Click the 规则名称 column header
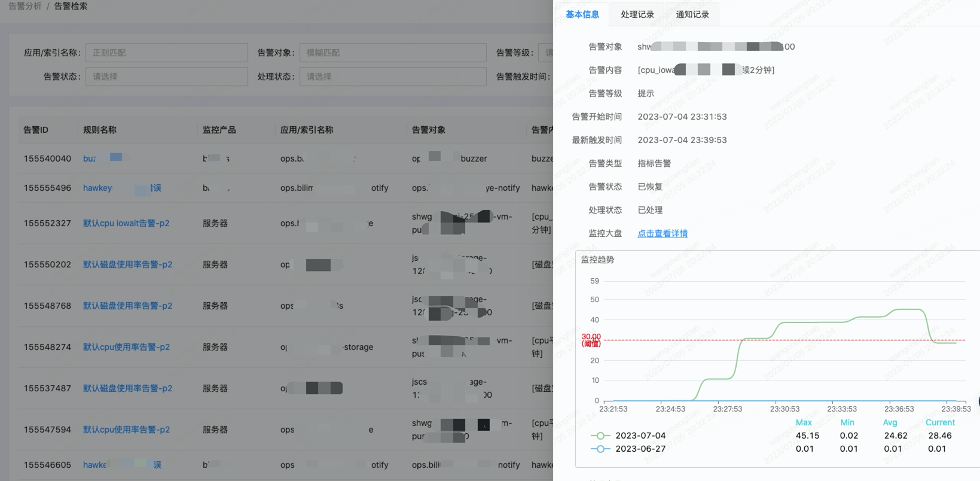 click(x=99, y=130)
